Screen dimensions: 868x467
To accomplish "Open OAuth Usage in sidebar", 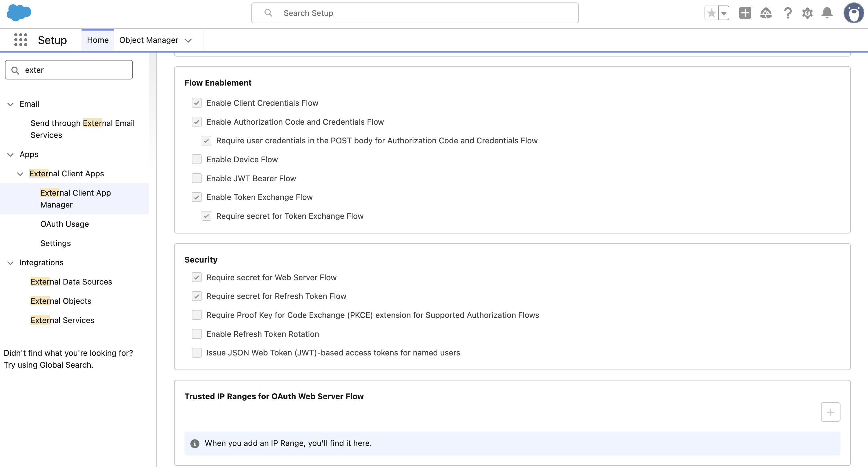I will [64, 224].
